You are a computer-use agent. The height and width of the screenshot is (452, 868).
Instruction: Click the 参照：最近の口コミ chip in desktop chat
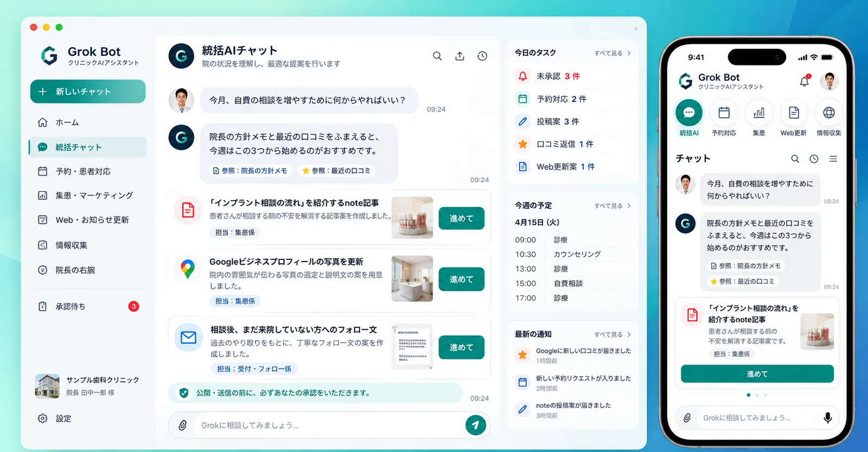336,171
